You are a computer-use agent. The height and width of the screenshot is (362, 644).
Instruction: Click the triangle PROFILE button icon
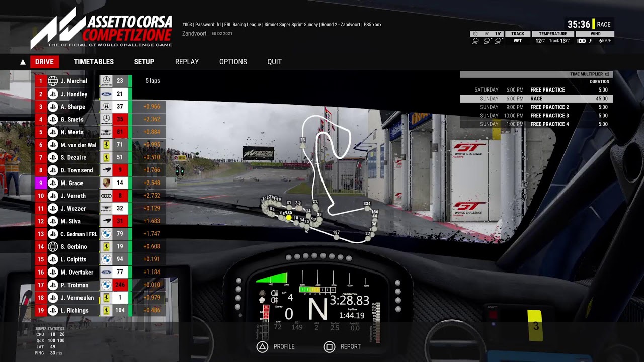pos(262,347)
